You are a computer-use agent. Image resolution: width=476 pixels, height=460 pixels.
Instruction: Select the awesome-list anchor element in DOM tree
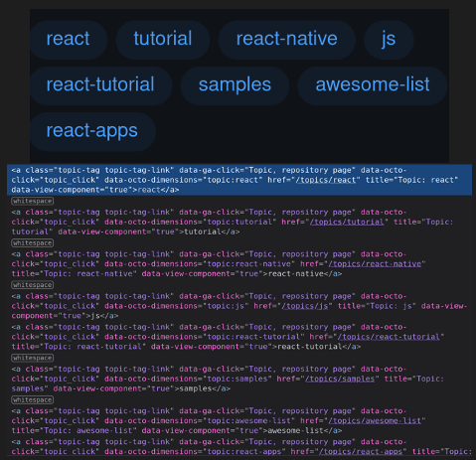pos(239,421)
